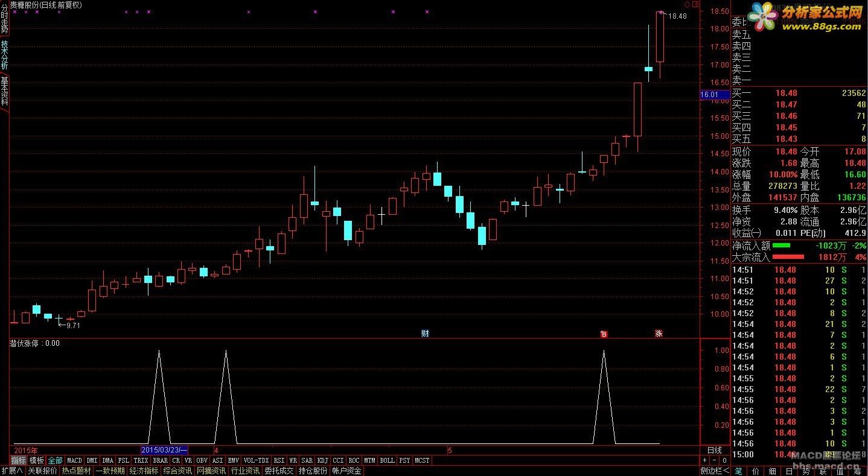
Task: Collapse the sidebar with 侧边栏<
Action: (715, 471)
